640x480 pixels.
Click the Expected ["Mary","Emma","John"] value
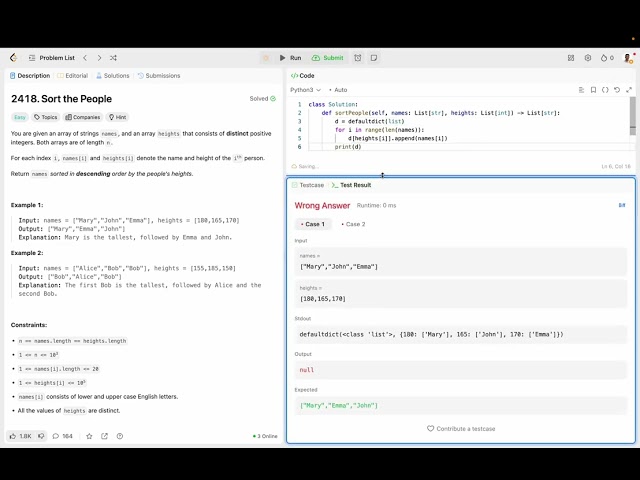click(x=339, y=405)
